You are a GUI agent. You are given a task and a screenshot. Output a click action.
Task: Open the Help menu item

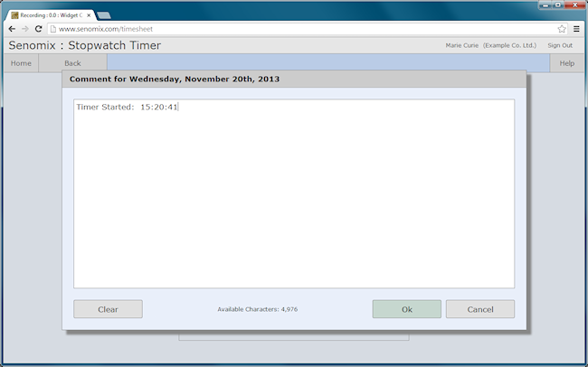[x=566, y=63]
